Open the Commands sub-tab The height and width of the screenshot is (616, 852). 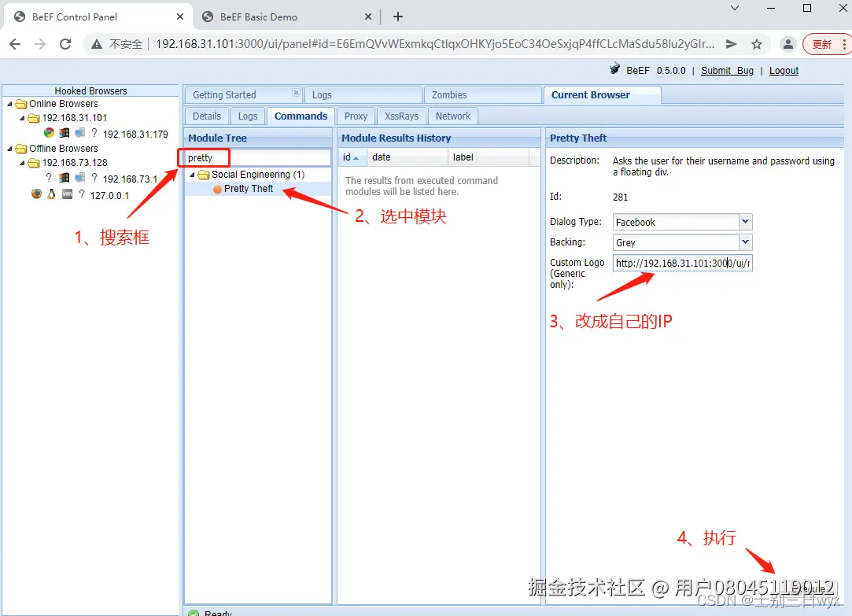301,116
